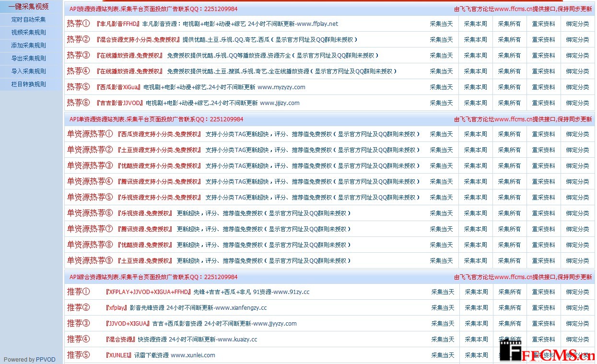Click 采集所有 for 『JJVOD+XIGUA』 row
The height and width of the screenshot is (364, 597).
point(510,324)
